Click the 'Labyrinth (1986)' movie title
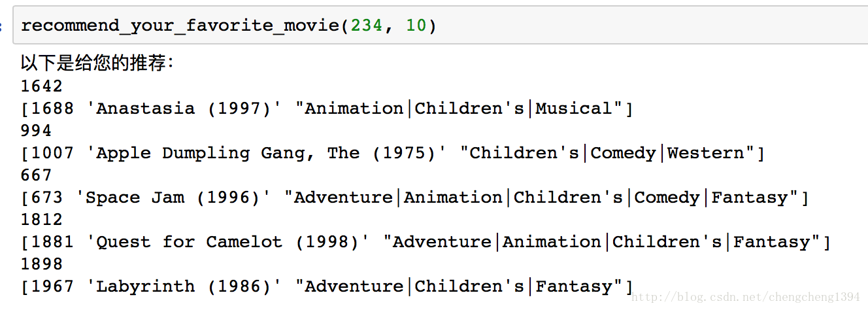The height and width of the screenshot is (310, 868). pos(184,286)
